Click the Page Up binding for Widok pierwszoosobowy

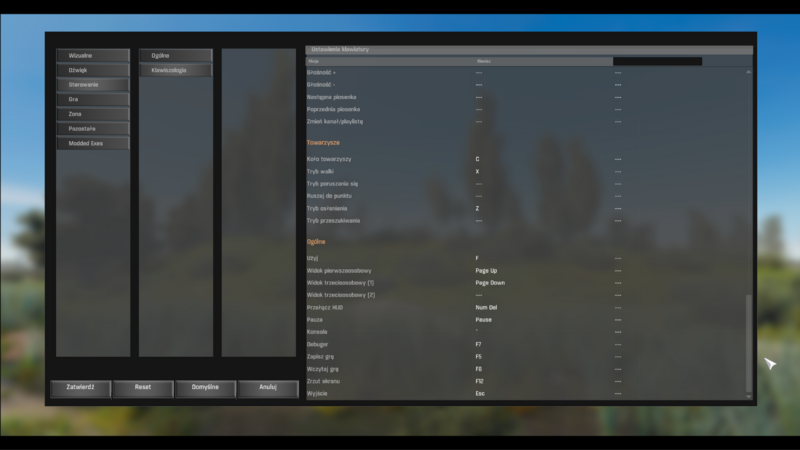pos(486,271)
